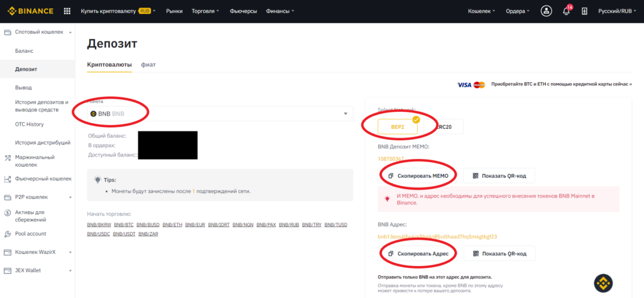
Task: Open the coin selection dropdown arrow
Action: click(345, 114)
